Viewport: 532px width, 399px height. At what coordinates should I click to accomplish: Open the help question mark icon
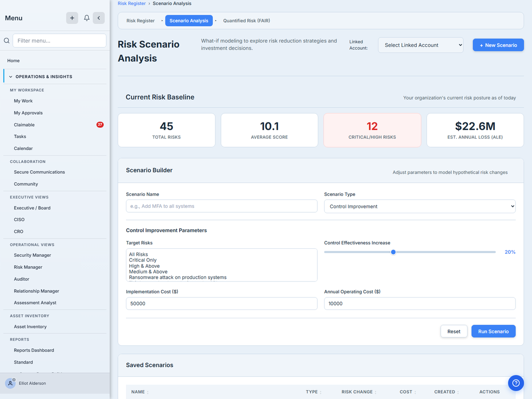coord(516,383)
